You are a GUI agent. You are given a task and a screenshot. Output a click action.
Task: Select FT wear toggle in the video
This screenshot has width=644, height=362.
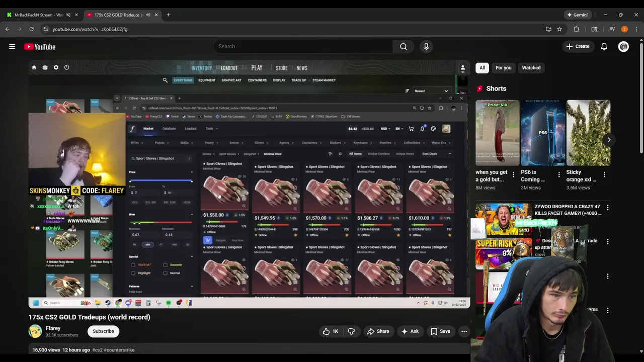[x=161, y=245]
